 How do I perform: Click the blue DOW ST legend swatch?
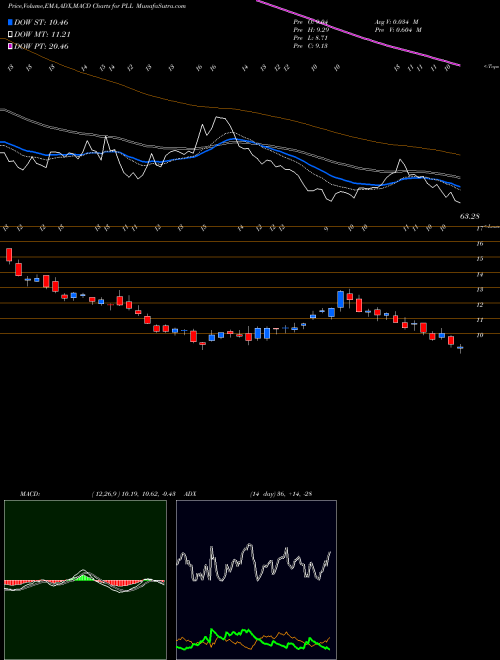(10, 22)
